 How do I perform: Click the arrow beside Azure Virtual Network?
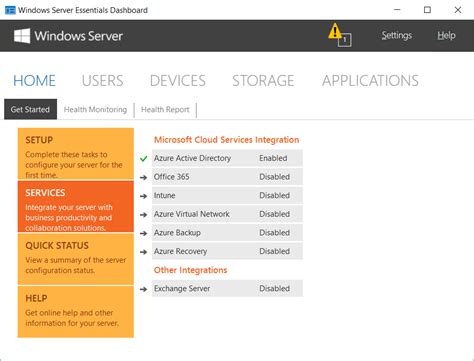[144, 215]
